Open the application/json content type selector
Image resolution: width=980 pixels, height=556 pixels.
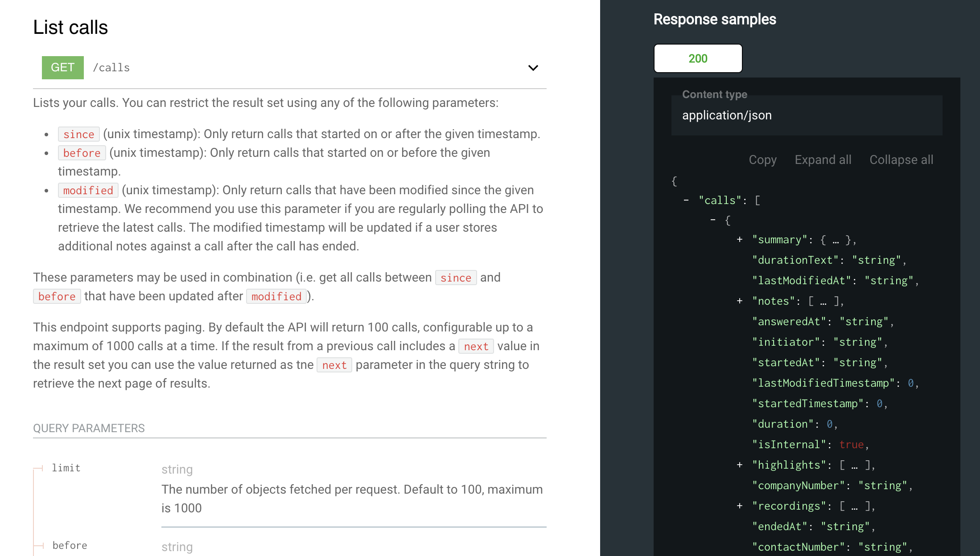point(806,115)
